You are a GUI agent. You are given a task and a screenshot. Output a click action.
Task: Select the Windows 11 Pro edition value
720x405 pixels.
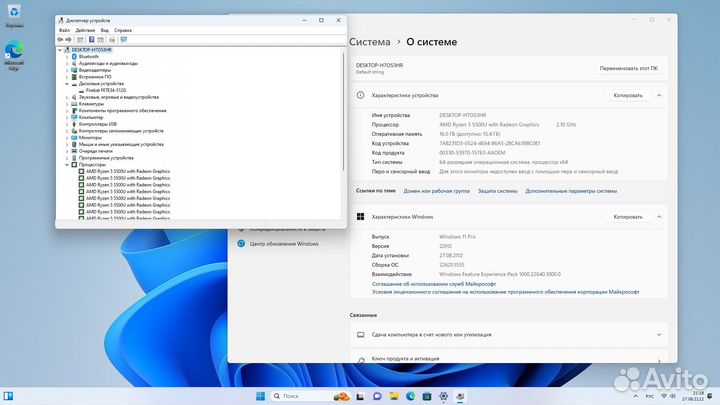click(457, 237)
